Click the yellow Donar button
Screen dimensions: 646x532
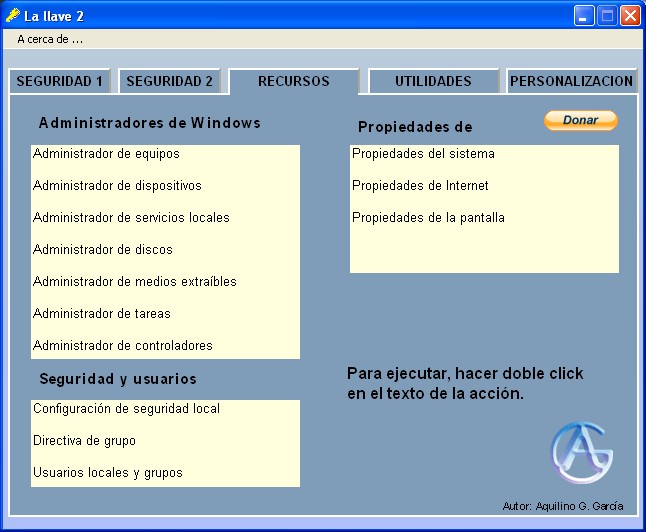coord(581,120)
